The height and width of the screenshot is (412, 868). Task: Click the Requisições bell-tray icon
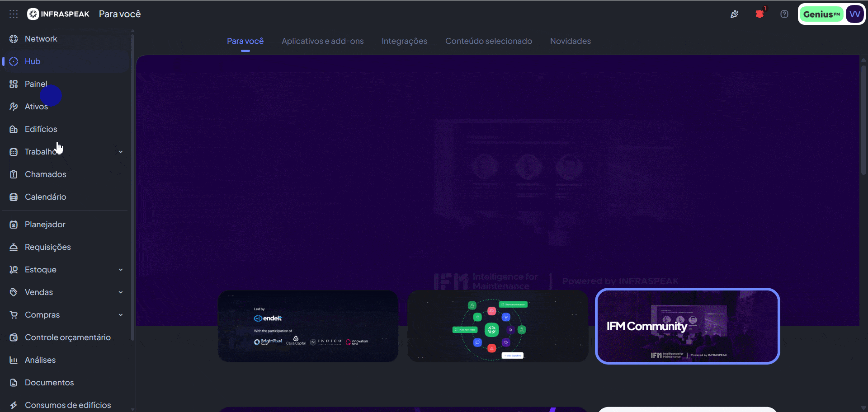click(14, 247)
